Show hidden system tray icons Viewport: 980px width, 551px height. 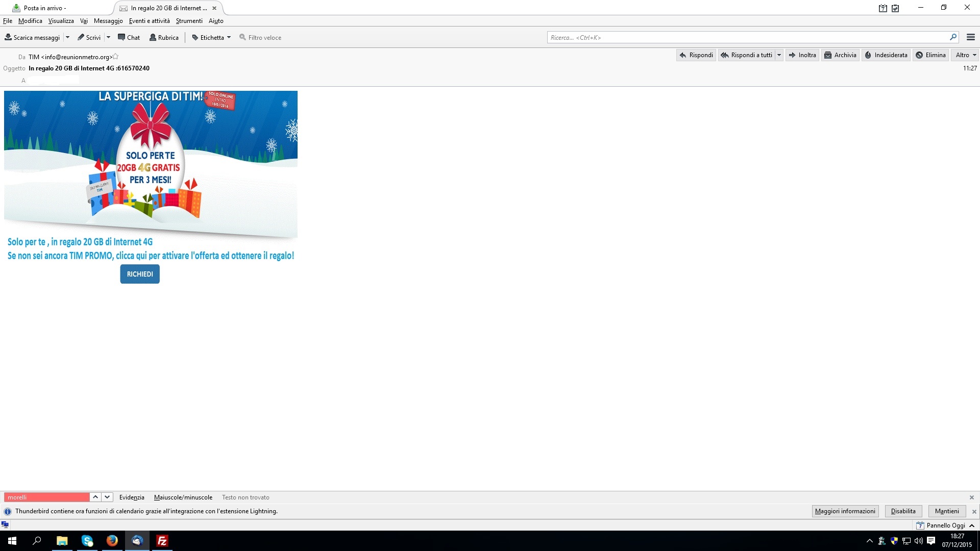click(x=870, y=541)
